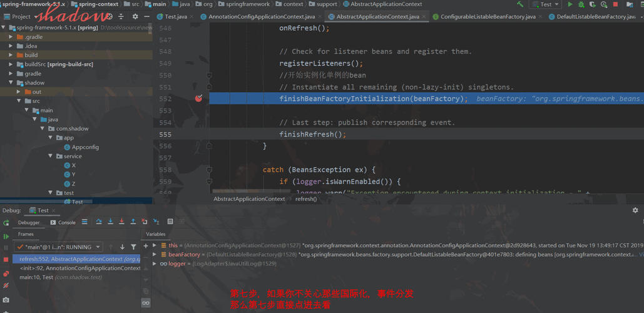The width and height of the screenshot is (644, 313).
Task: Select class X in service package
Action: point(70,165)
